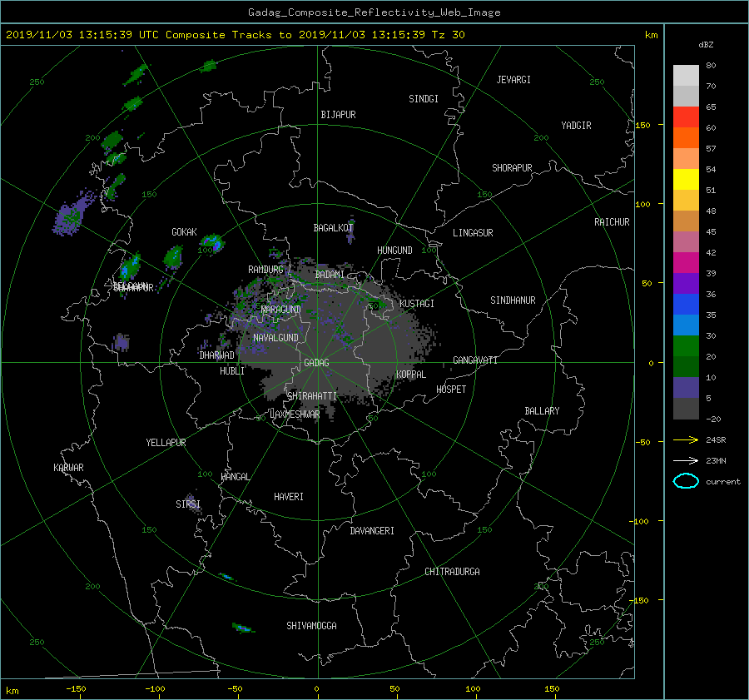Click the 150 tick on right km axis
The height and width of the screenshot is (700, 749).
[643, 125]
